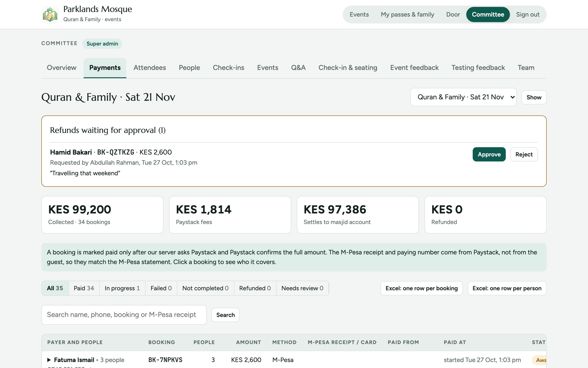This screenshot has height=368, width=588.
Task: Switch to the Overview tab
Action: pyautogui.click(x=62, y=68)
